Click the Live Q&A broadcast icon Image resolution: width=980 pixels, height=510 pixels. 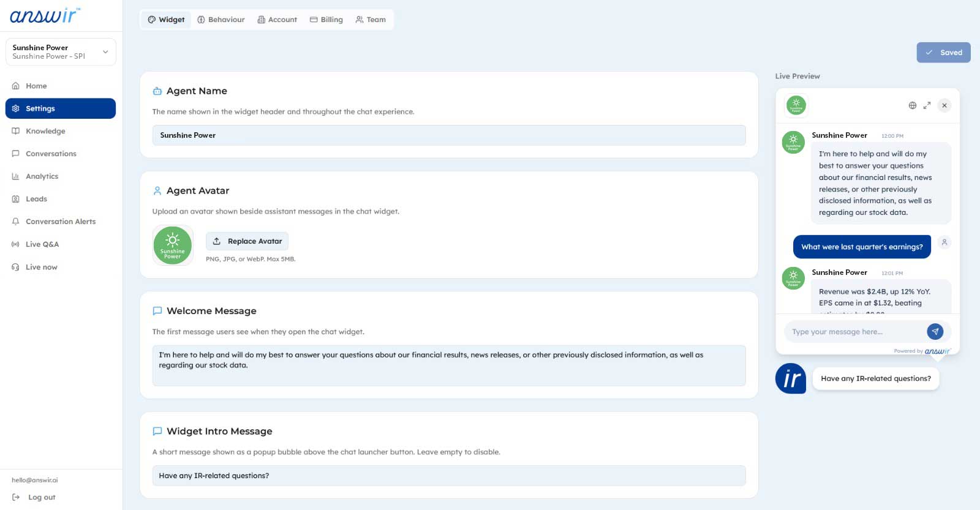[x=16, y=244]
